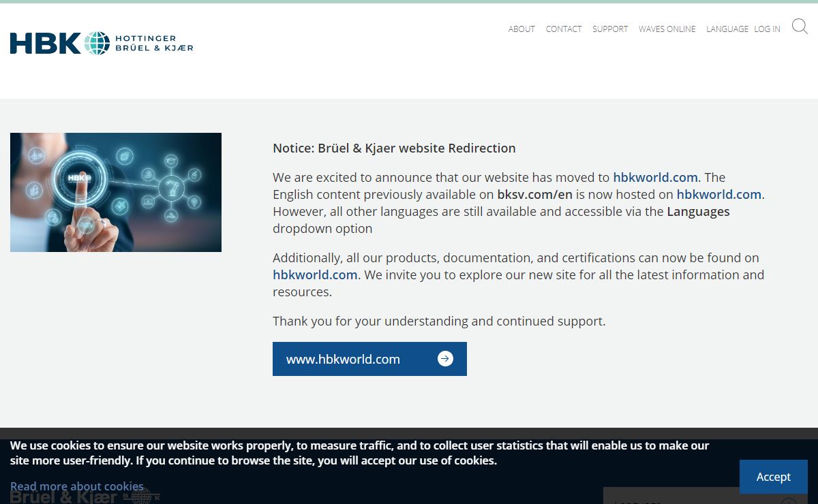Select the bold 'bksv.com/en' text

(534, 195)
